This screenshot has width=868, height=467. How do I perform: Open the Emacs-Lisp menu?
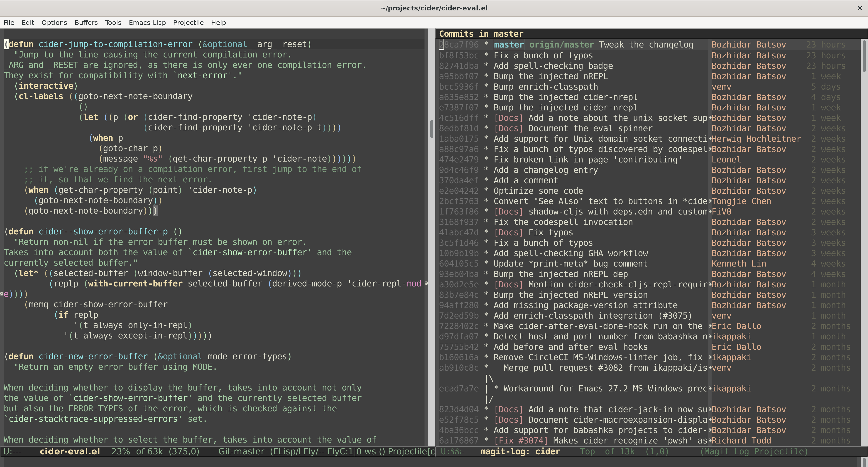pos(147,23)
